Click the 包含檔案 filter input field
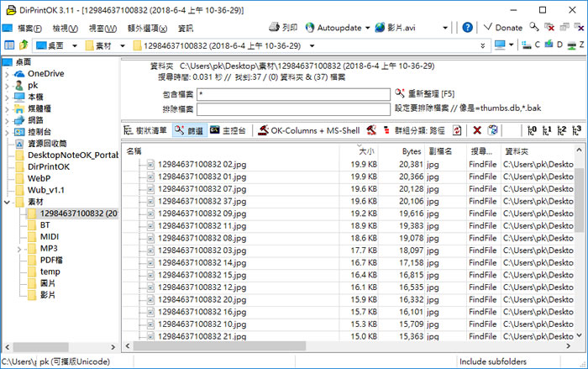 [x=293, y=94]
